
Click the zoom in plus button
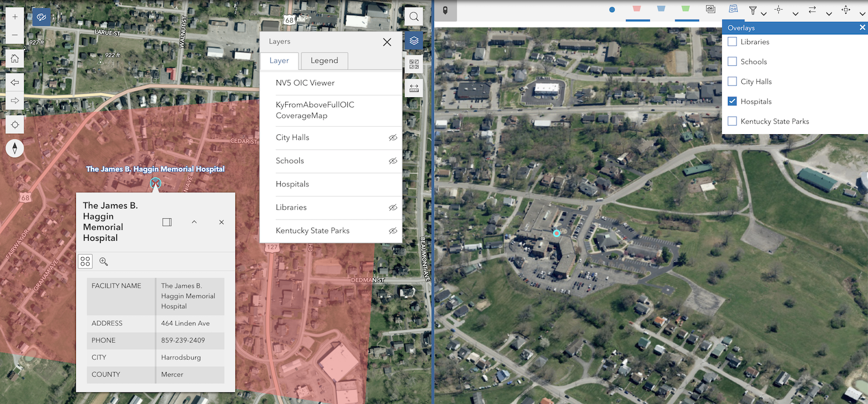point(15,17)
